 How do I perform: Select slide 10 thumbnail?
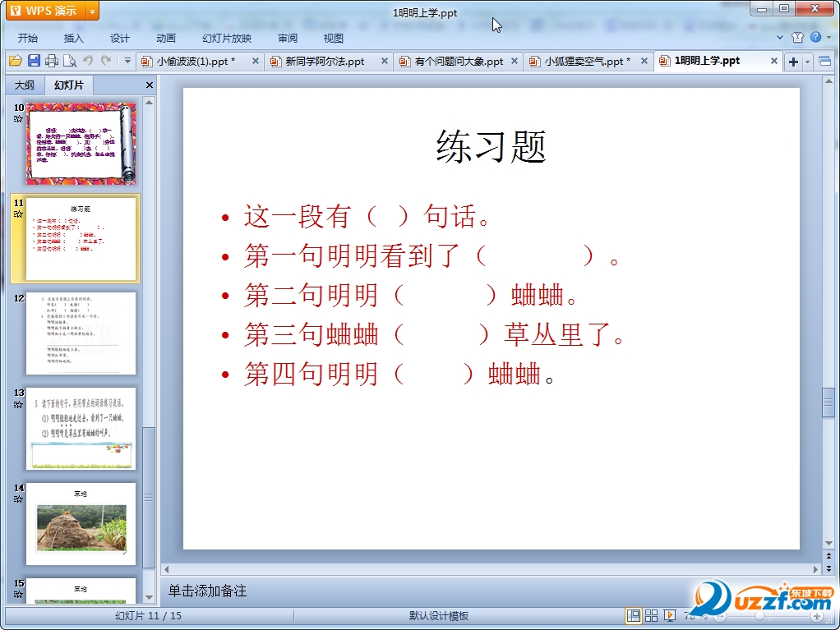[81, 144]
